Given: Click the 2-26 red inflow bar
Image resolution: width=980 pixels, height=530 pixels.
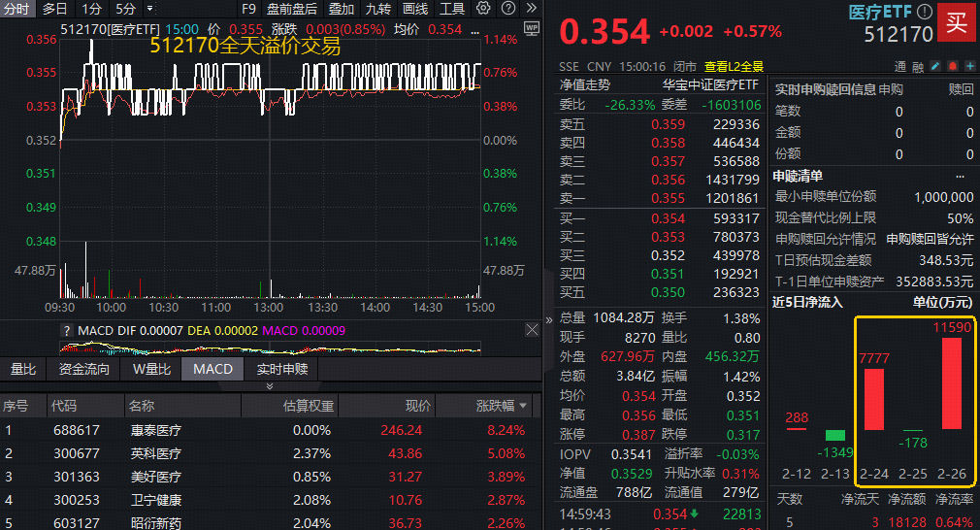Looking at the screenshot, I should tap(952, 382).
